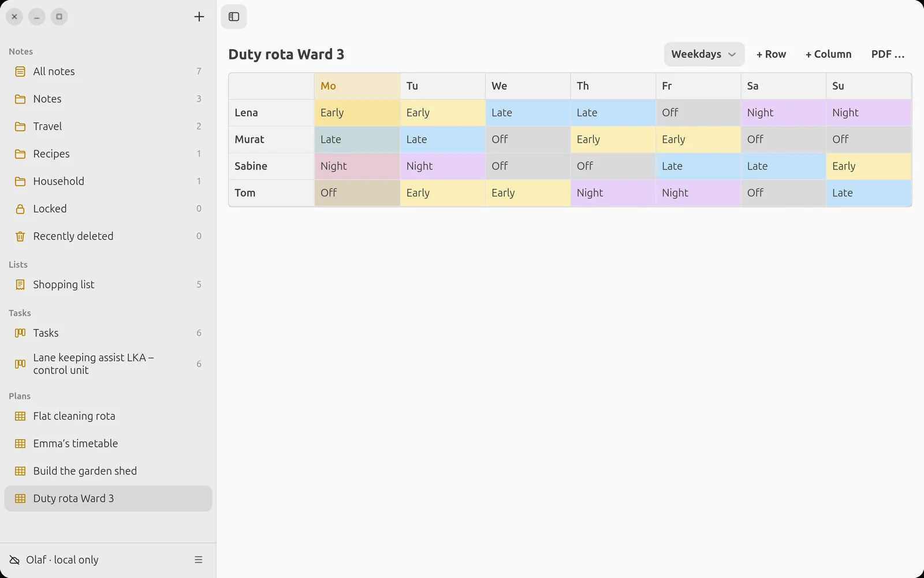Viewport: 924px width, 578px height.
Task: Click the Locked padlock icon
Action: tap(20, 209)
